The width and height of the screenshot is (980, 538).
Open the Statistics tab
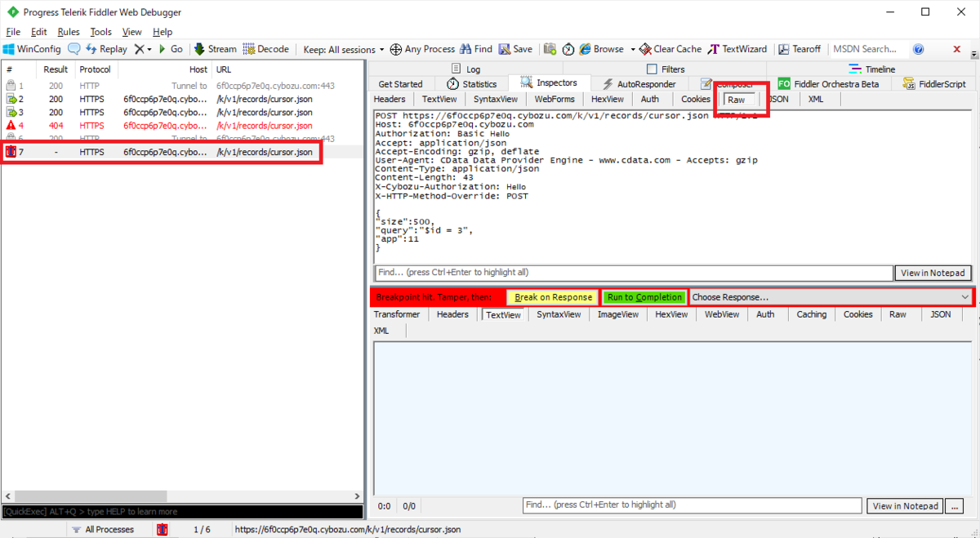click(x=471, y=84)
